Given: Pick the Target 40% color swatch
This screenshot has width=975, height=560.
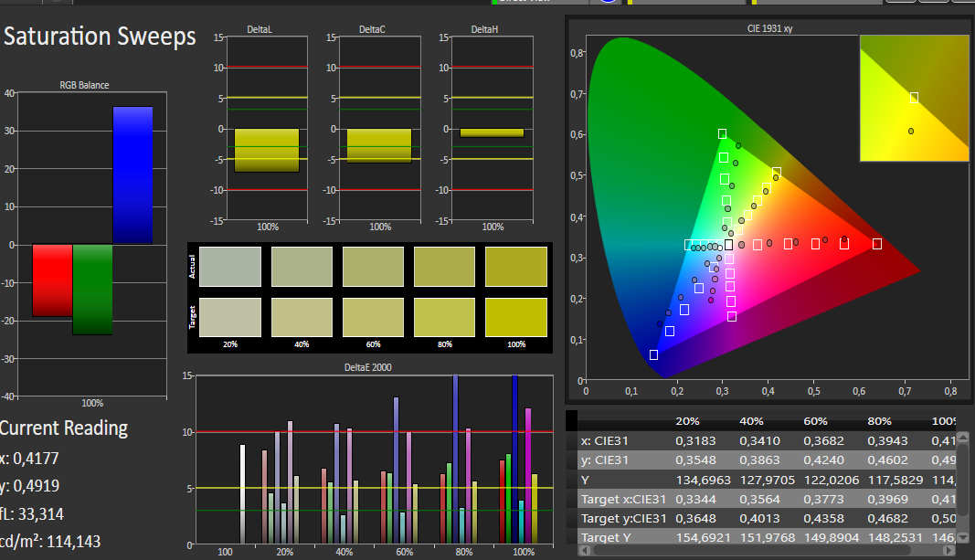Looking at the screenshot, I should tap(302, 319).
